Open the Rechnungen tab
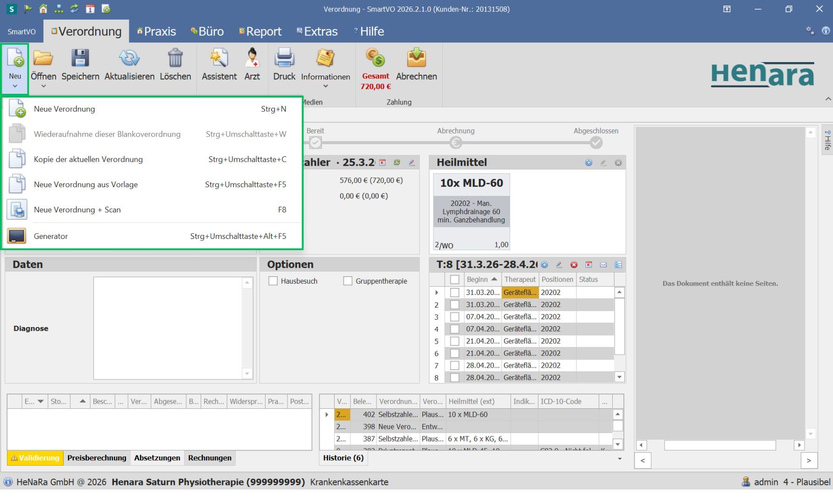The height and width of the screenshot is (504, 833). click(x=210, y=458)
